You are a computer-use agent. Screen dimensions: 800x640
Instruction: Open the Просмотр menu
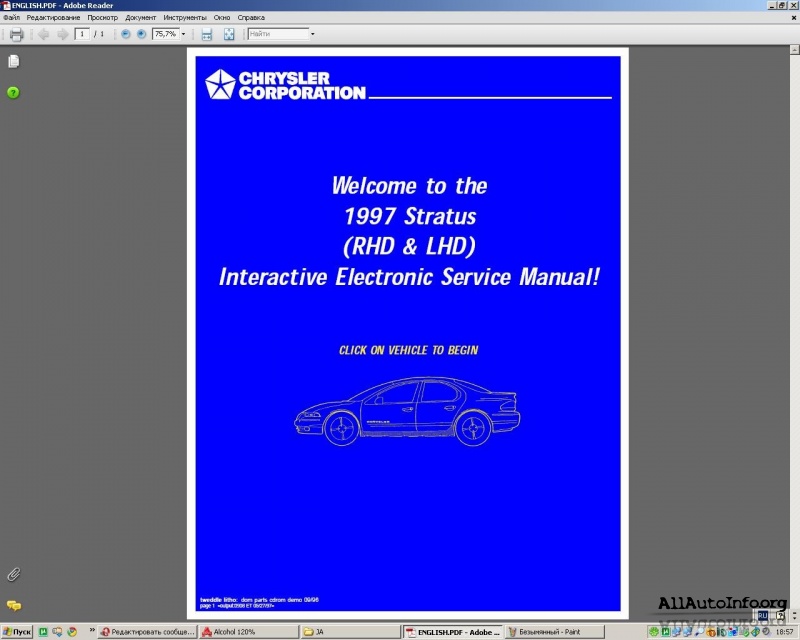102,17
